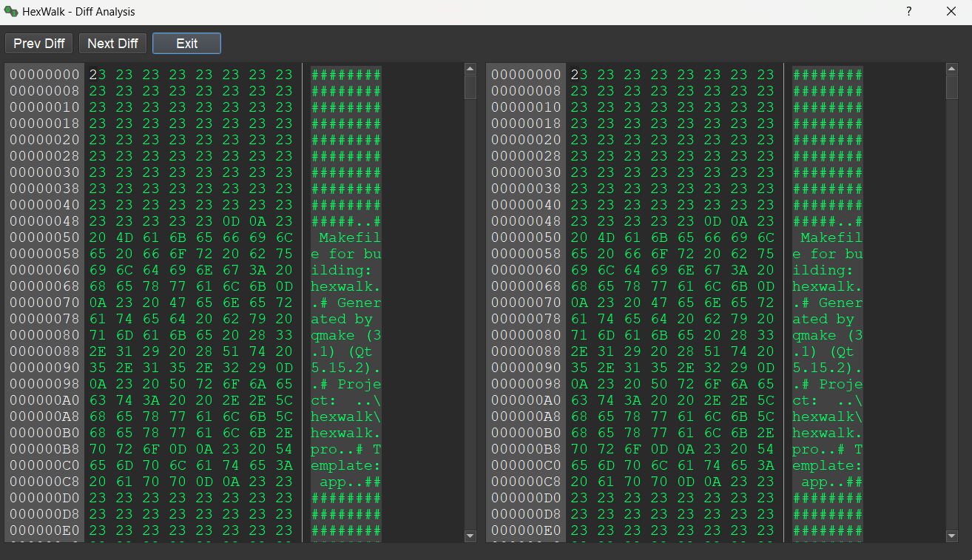Click the HexWalk logo in the title bar
Viewport: 972px width, 560px height.
tap(12, 11)
